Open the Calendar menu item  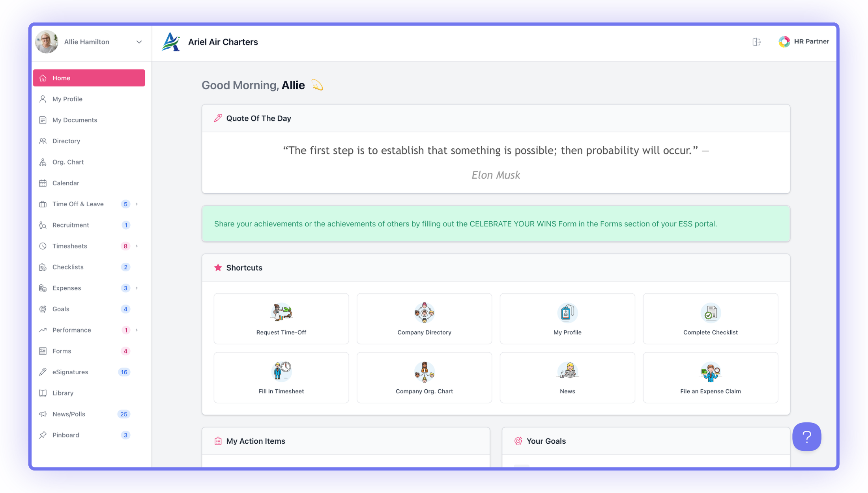coord(89,183)
